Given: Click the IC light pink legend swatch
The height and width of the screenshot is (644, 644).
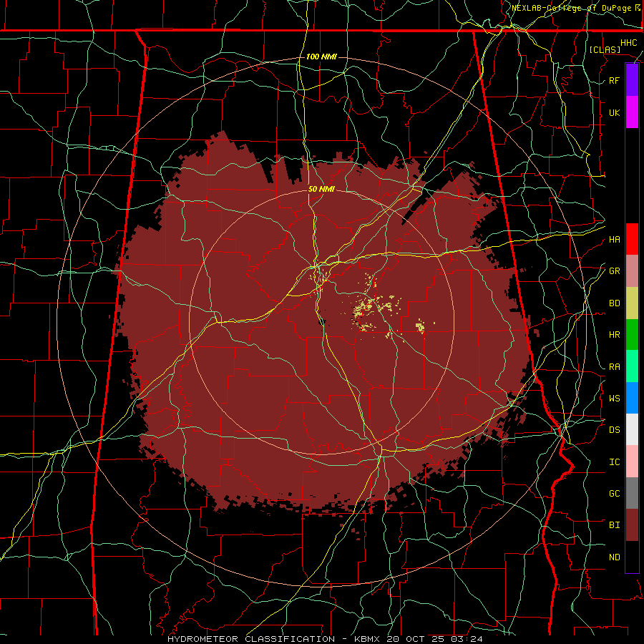Looking at the screenshot, I should [632, 462].
